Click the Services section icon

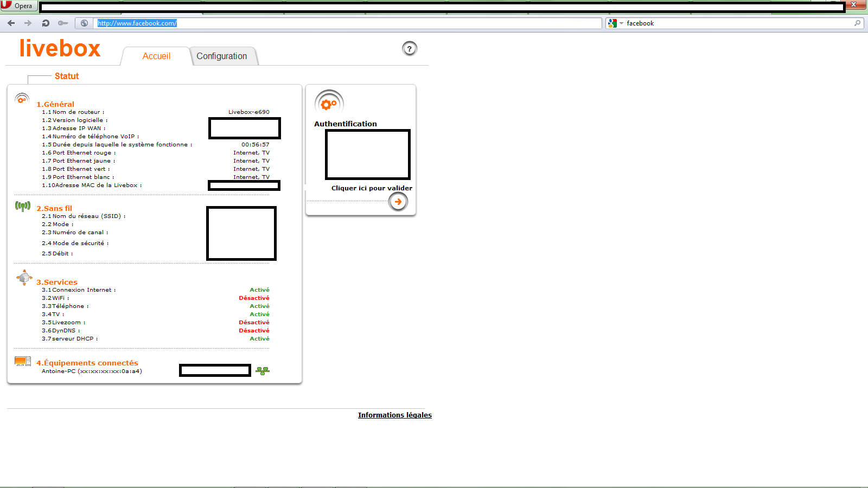[x=24, y=278]
